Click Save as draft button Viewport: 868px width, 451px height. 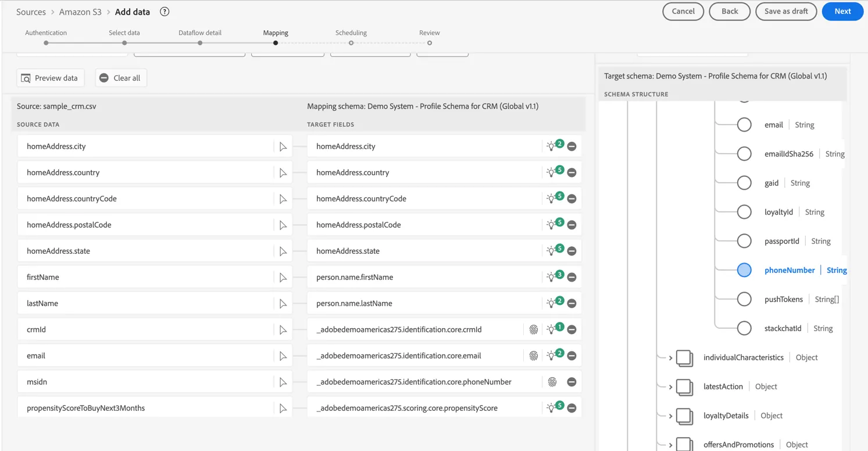click(786, 11)
